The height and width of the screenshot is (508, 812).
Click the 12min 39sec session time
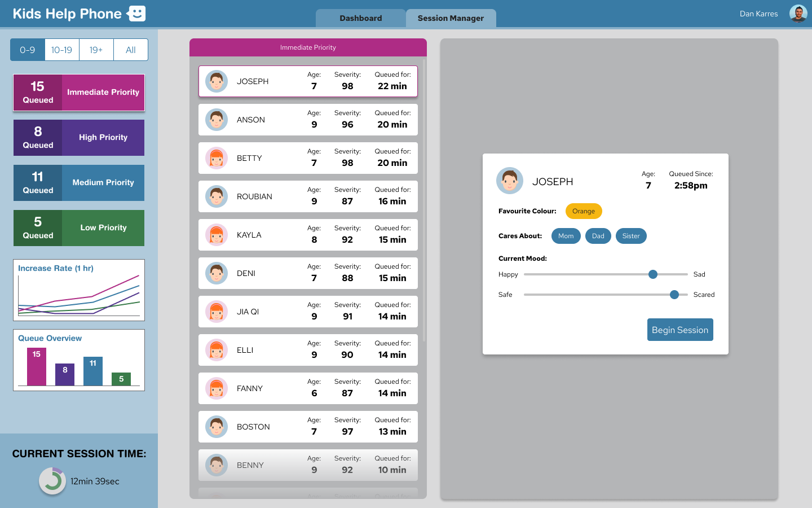point(95,481)
